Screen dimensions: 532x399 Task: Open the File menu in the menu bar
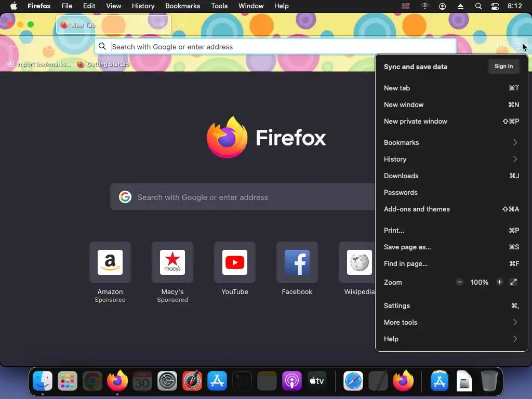[x=67, y=6]
